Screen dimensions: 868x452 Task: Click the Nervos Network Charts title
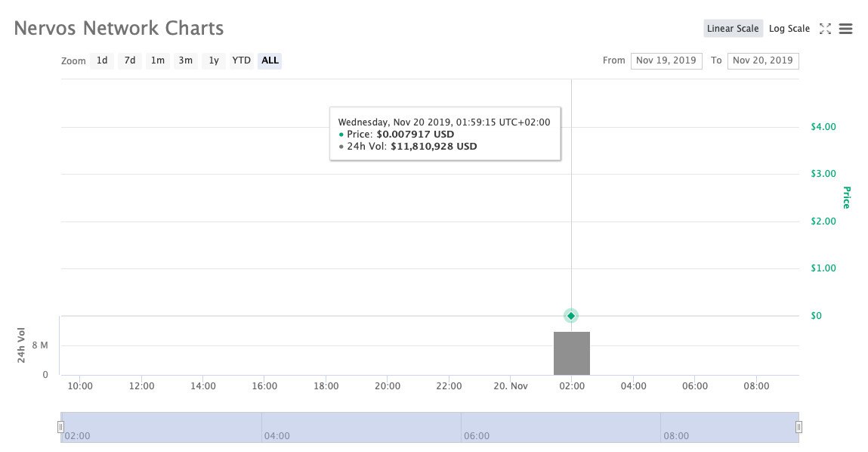pos(119,28)
